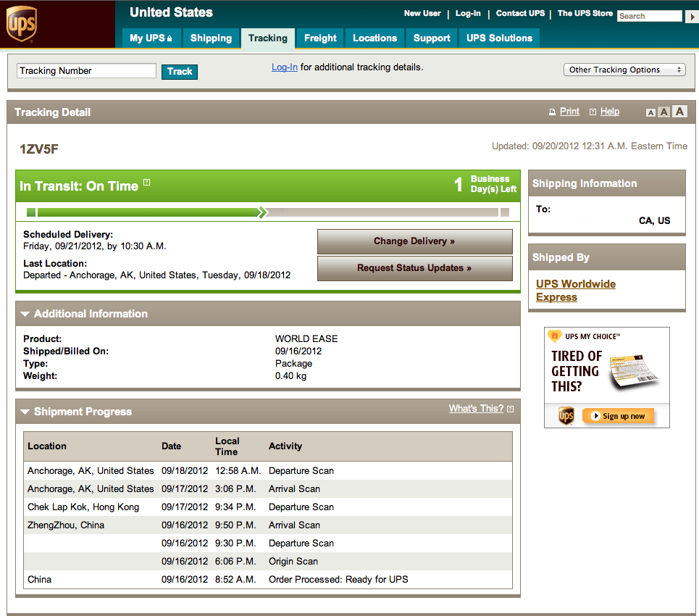Click The UPS Store link
The height and width of the screenshot is (616, 699).
click(585, 13)
